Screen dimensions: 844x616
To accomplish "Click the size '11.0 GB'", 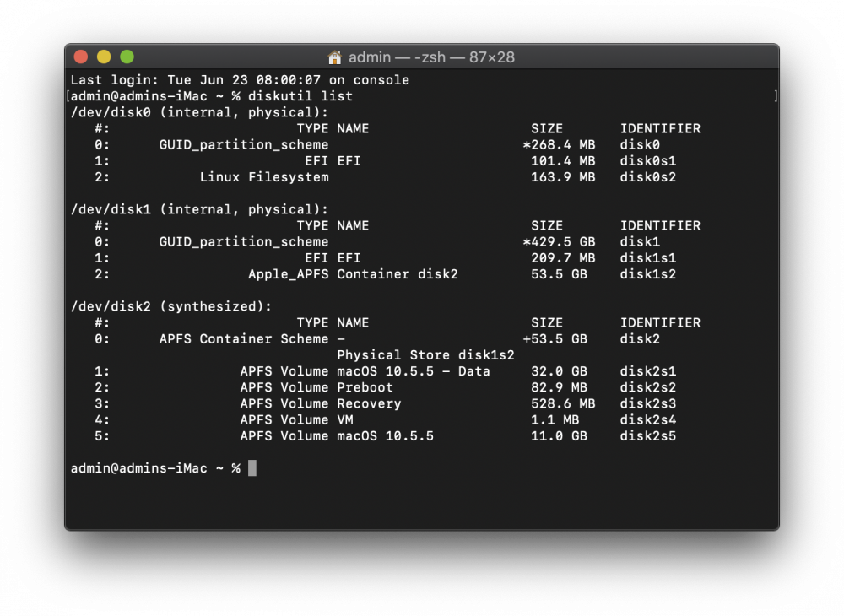I will pyautogui.click(x=560, y=435).
